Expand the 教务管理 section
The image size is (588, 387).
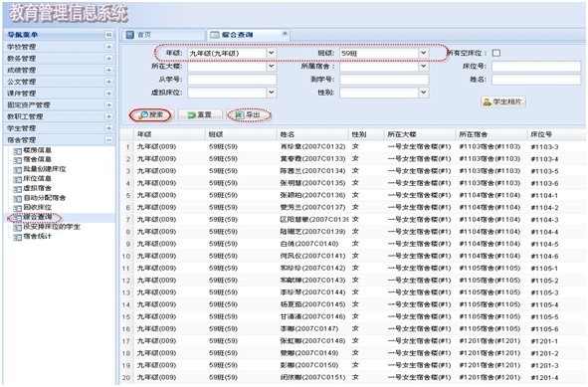pyautogui.click(x=108, y=59)
